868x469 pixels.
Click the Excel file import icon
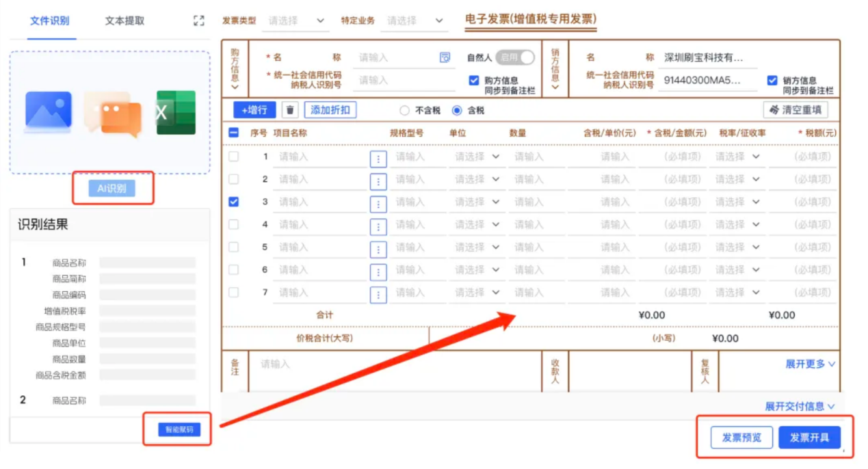coord(176,112)
